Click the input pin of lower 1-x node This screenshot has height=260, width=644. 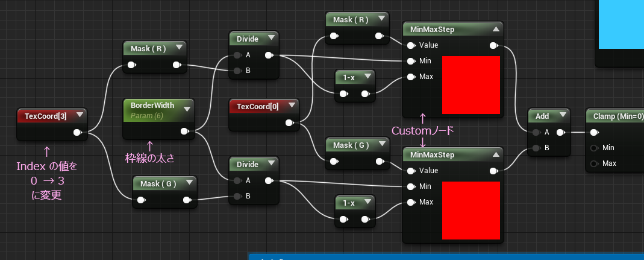click(x=343, y=220)
